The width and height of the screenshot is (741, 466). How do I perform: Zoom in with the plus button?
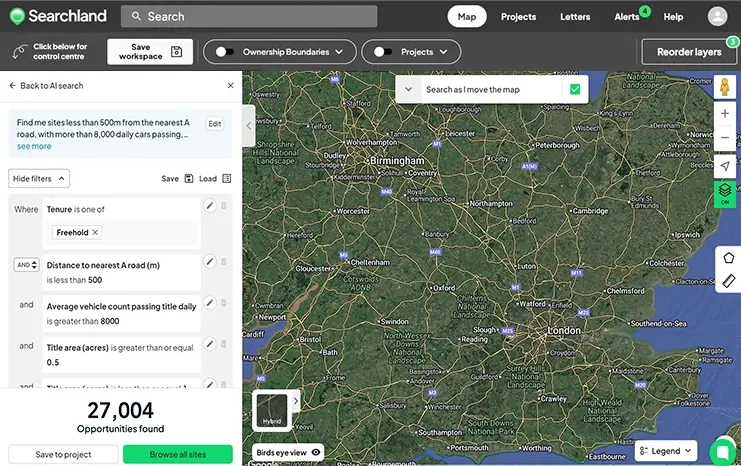[724, 113]
